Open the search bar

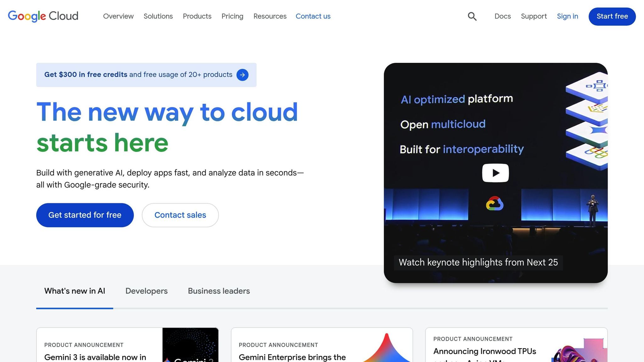coord(472,16)
